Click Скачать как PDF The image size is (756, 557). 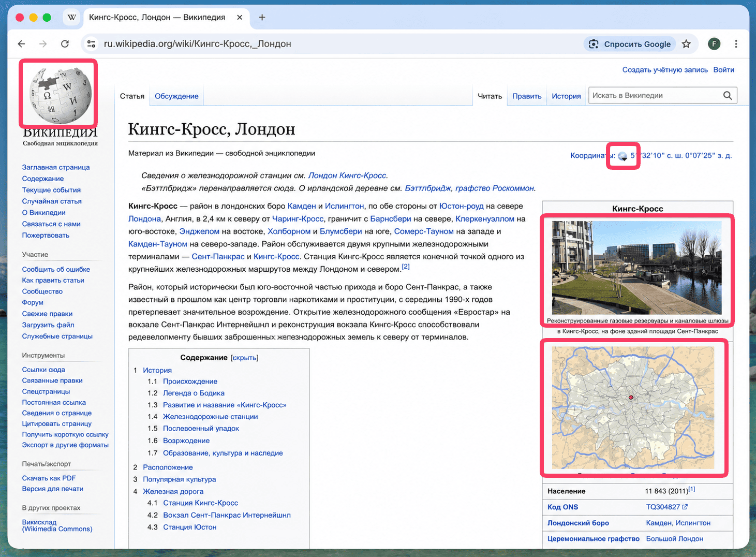[x=49, y=478]
